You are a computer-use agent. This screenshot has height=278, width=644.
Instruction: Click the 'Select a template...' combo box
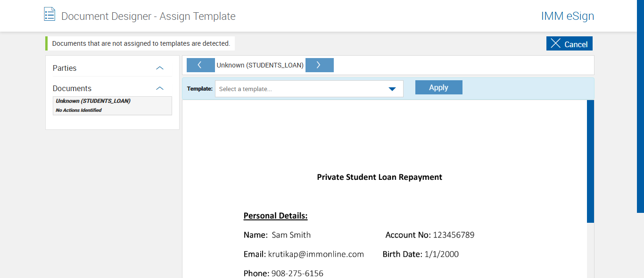pos(302,89)
